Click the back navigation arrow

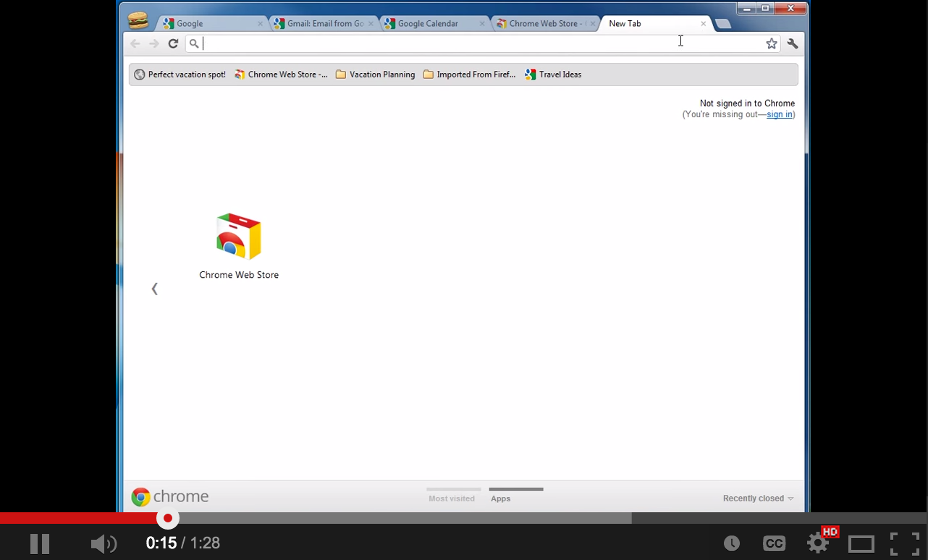coord(135,43)
